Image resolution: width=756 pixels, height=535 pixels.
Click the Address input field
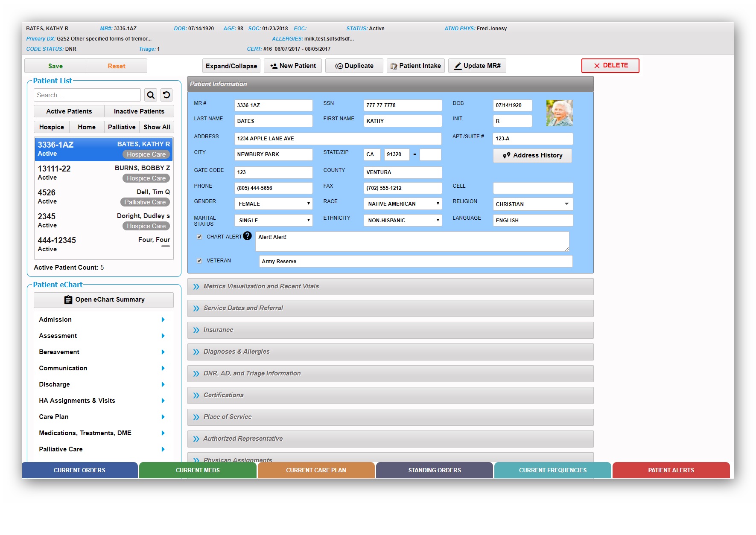tap(338, 139)
